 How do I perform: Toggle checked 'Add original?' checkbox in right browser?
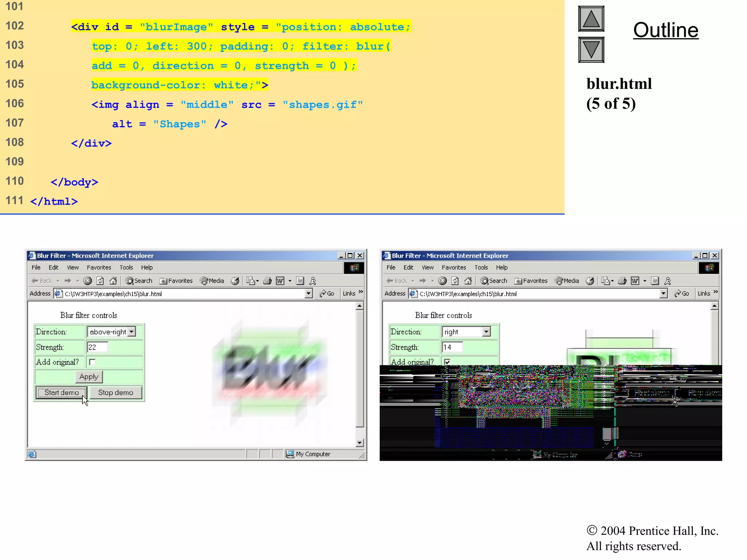[447, 362]
